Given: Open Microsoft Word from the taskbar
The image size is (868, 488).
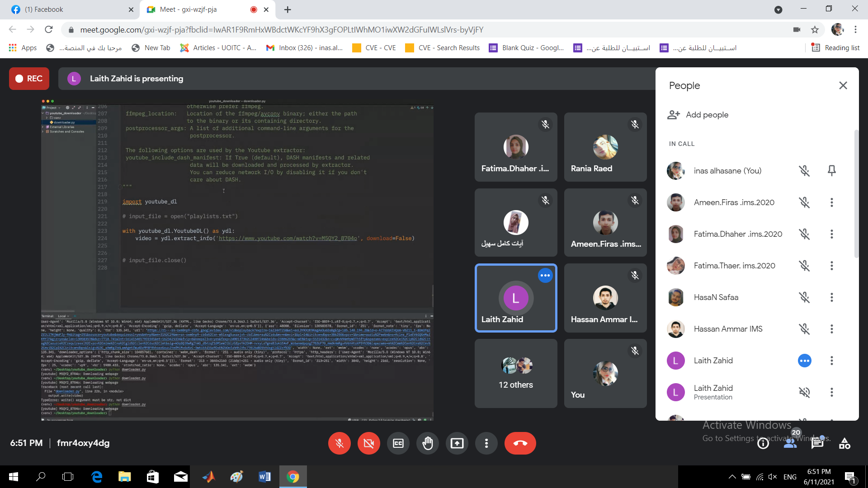Looking at the screenshot, I should click(x=264, y=477).
